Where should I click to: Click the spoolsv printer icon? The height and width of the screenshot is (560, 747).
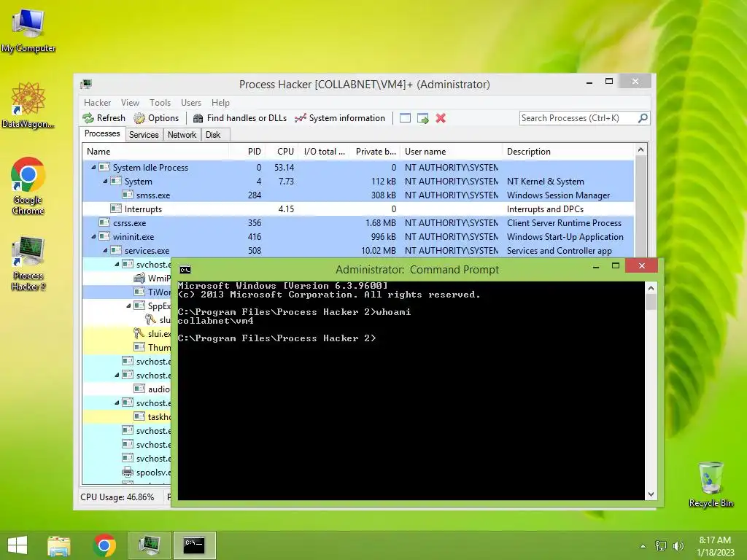click(x=127, y=472)
